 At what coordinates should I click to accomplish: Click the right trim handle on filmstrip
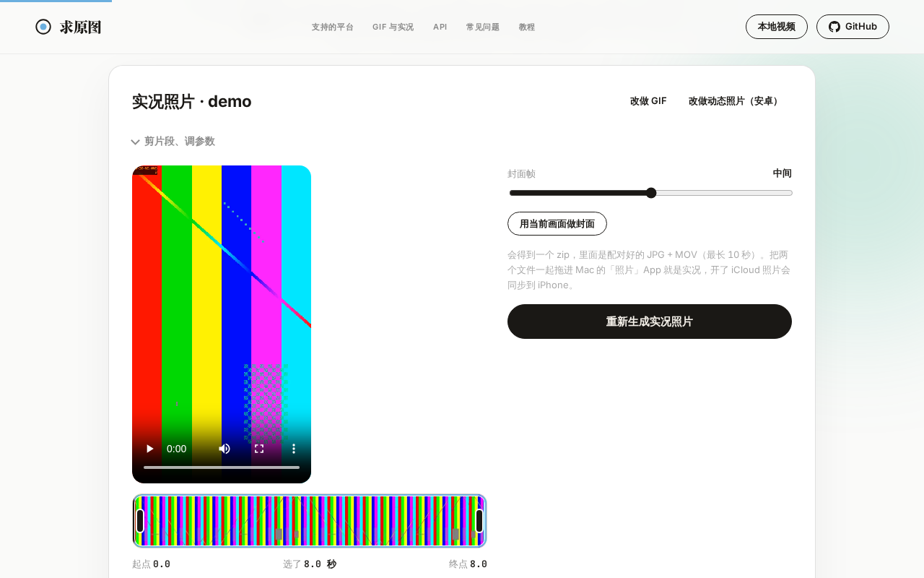[x=479, y=521]
